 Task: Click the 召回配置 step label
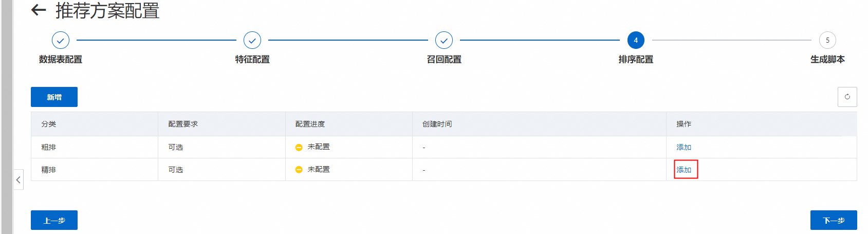tap(444, 60)
